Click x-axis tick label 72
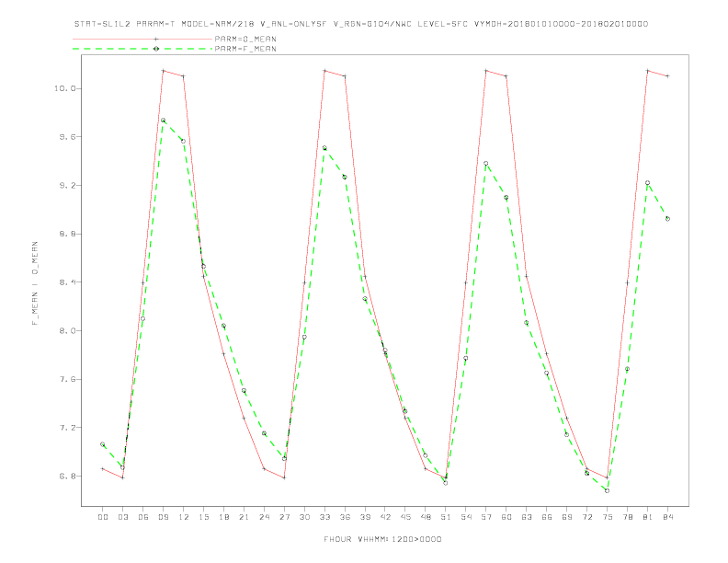The height and width of the screenshot is (563, 728). (x=586, y=517)
